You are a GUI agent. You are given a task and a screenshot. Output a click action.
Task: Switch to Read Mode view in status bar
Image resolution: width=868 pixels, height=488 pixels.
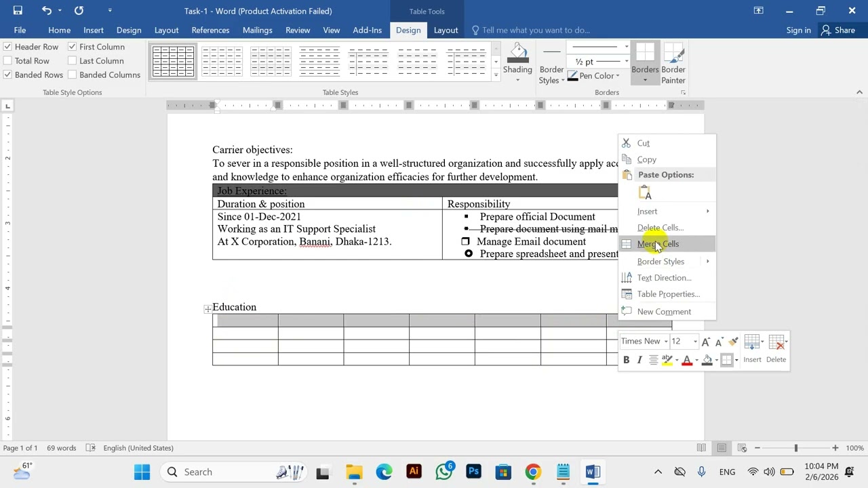(x=701, y=448)
